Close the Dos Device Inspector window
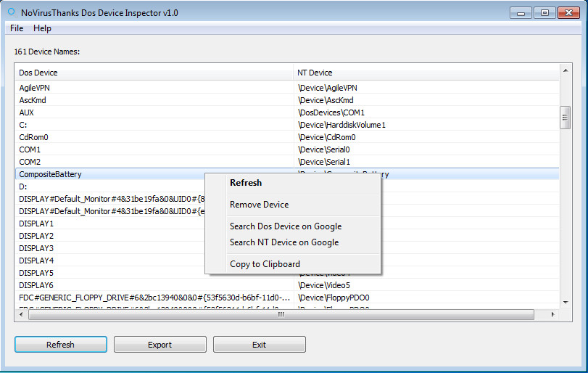 click(x=568, y=13)
